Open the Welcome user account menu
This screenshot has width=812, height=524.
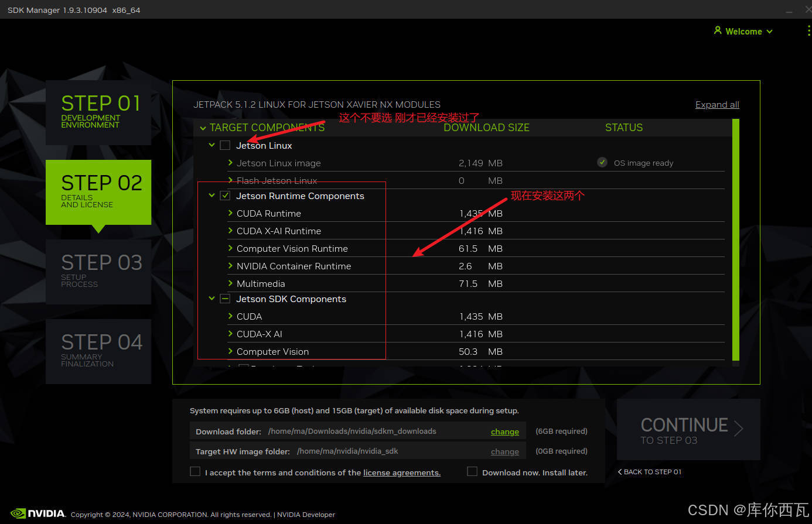pyautogui.click(x=743, y=32)
